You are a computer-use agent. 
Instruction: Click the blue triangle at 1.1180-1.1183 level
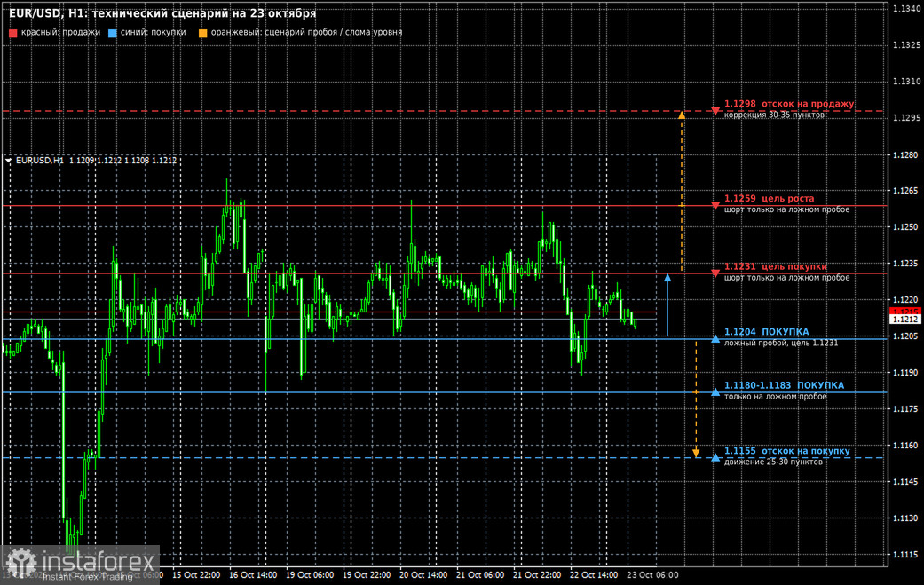(715, 391)
